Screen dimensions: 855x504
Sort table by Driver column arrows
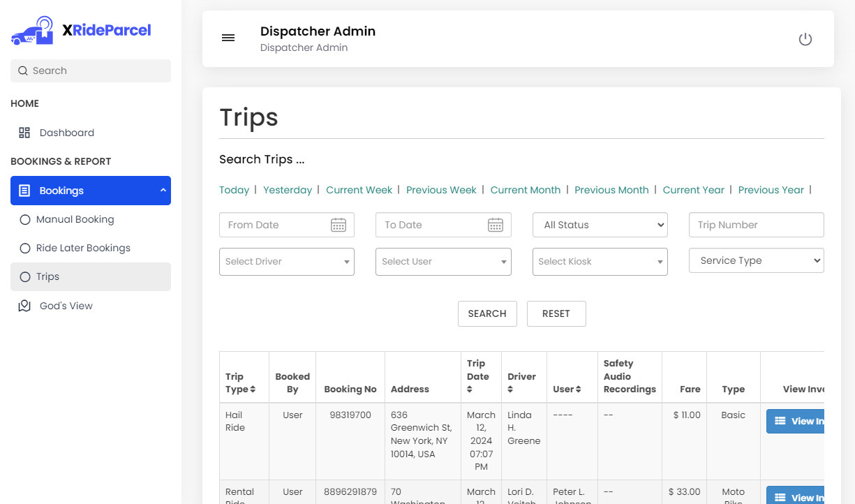[x=510, y=390]
